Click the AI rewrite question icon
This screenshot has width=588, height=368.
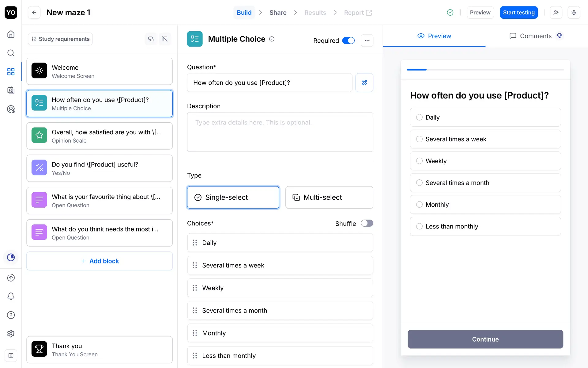364,82
